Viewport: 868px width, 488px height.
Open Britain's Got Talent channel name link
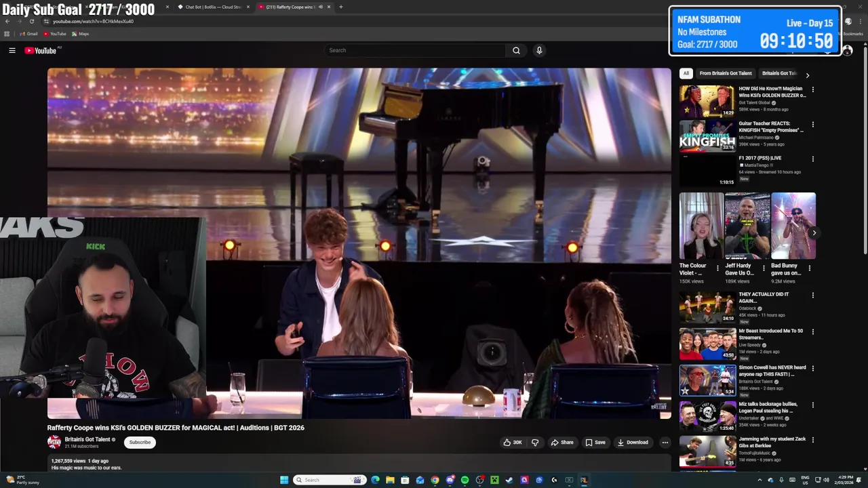click(x=87, y=439)
